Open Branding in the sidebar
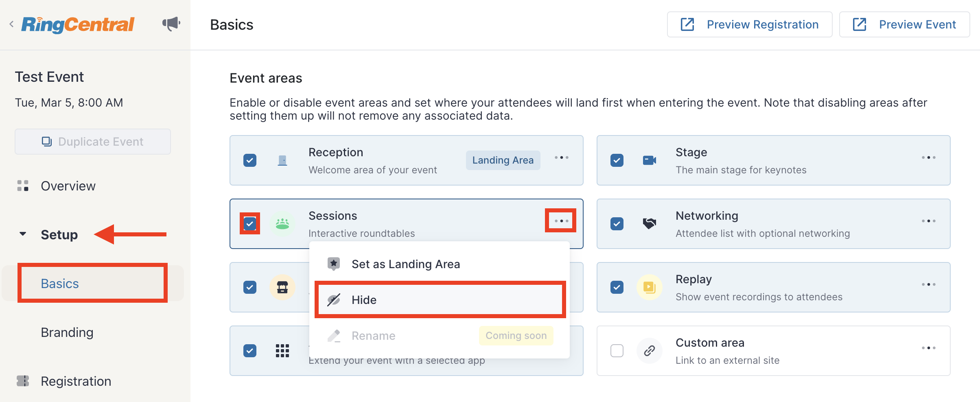Image resolution: width=980 pixels, height=402 pixels. 67,332
